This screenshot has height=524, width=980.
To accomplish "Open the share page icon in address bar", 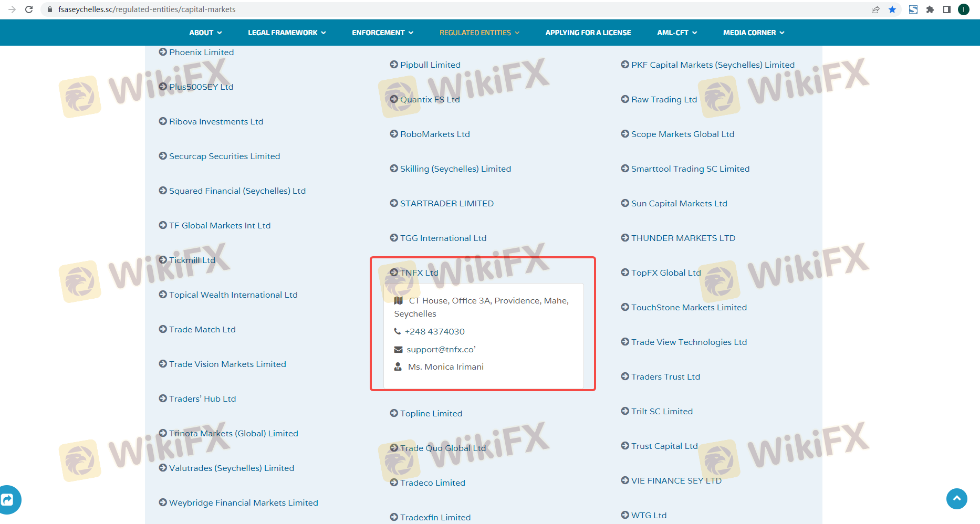I will [875, 9].
